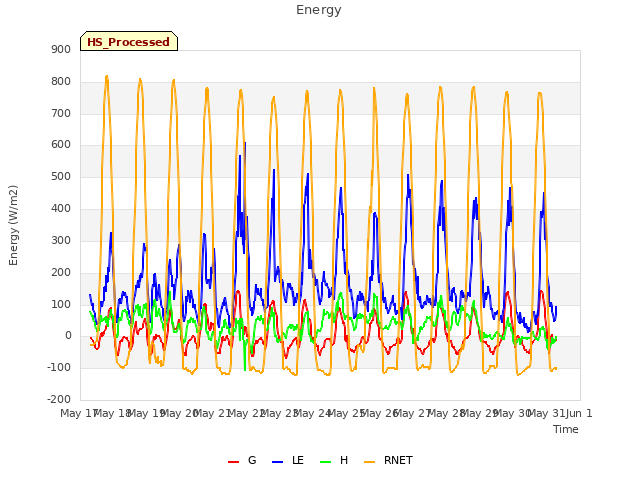640x480 pixels.
Task: Click the 0 y-axis tick label
Action: (x=68, y=336)
